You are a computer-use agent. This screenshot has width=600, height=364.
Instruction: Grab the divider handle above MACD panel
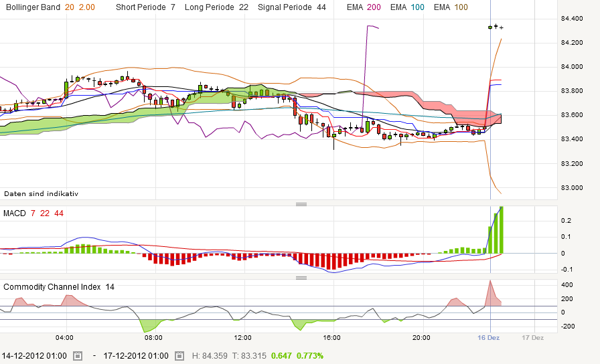(301, 204)
